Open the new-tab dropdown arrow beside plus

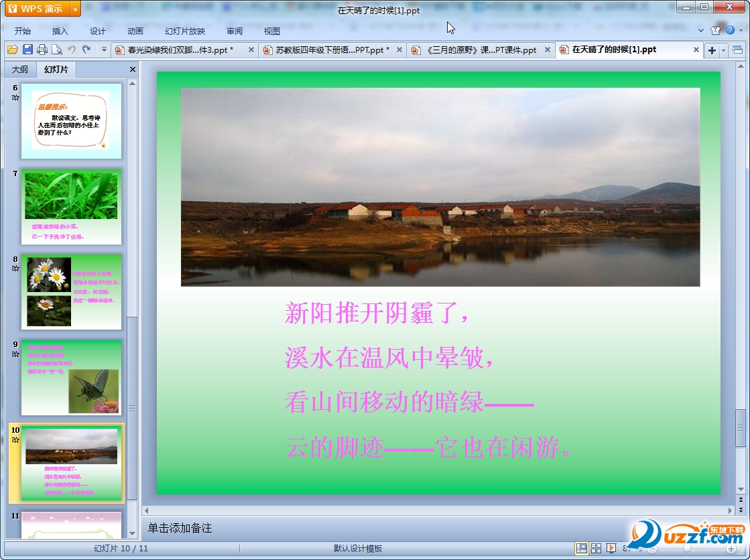[x=723, y=50]
